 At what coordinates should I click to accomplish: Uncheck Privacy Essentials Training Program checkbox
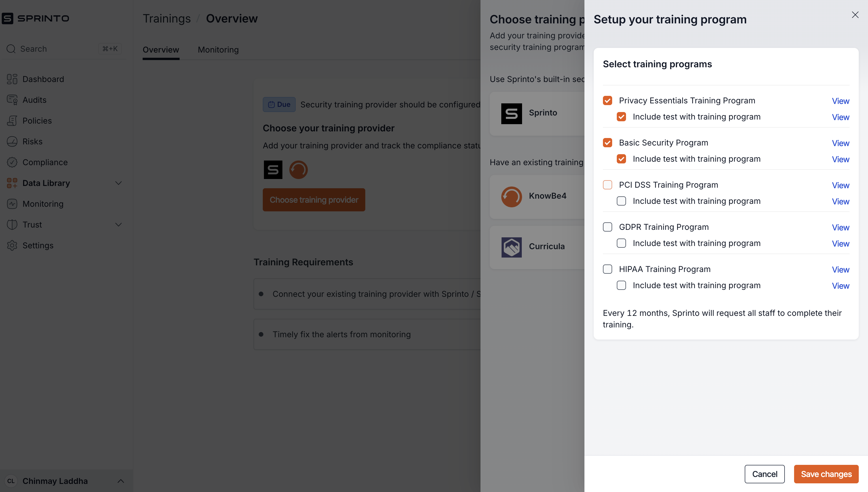coord(607,101)
